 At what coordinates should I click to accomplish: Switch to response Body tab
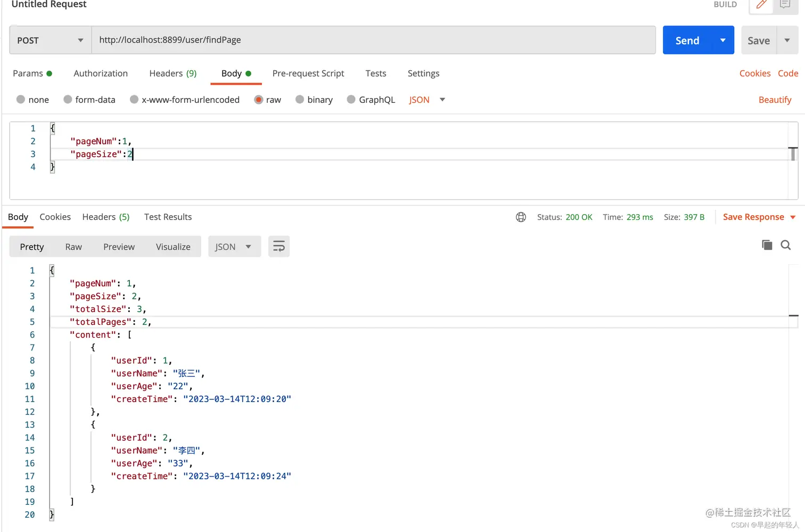18,217
